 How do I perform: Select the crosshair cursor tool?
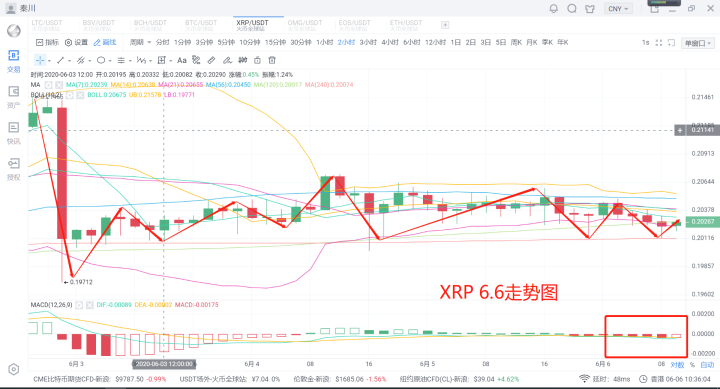click(x=40, y=60)
